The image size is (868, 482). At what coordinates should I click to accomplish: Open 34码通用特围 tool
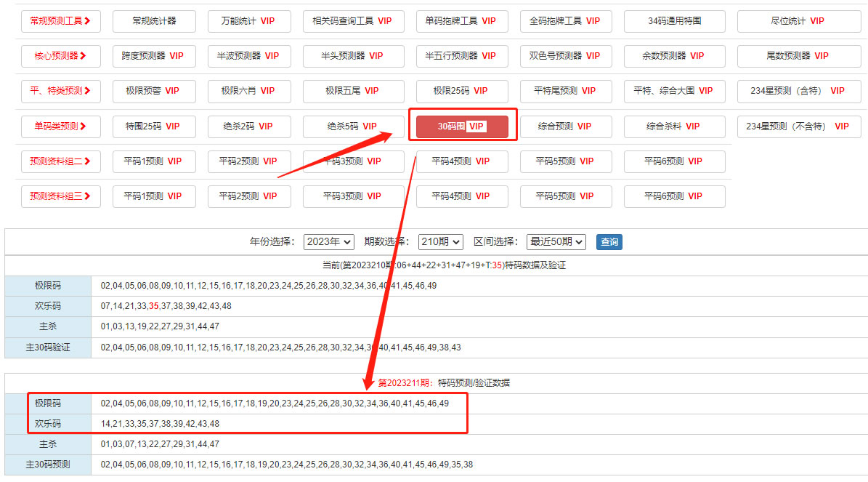pyautogui.click(x=674, y=21)
